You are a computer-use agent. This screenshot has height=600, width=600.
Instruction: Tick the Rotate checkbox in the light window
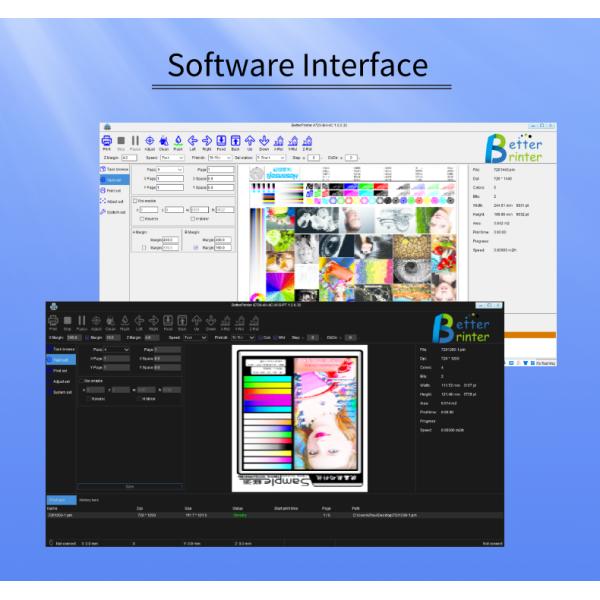(141, 217)
